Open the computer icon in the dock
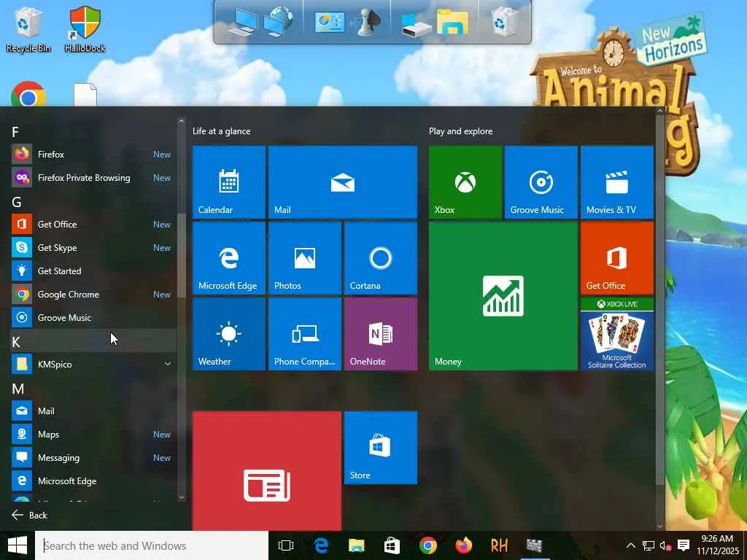Viewport: 747px width, 560px height. pos(242,23)
